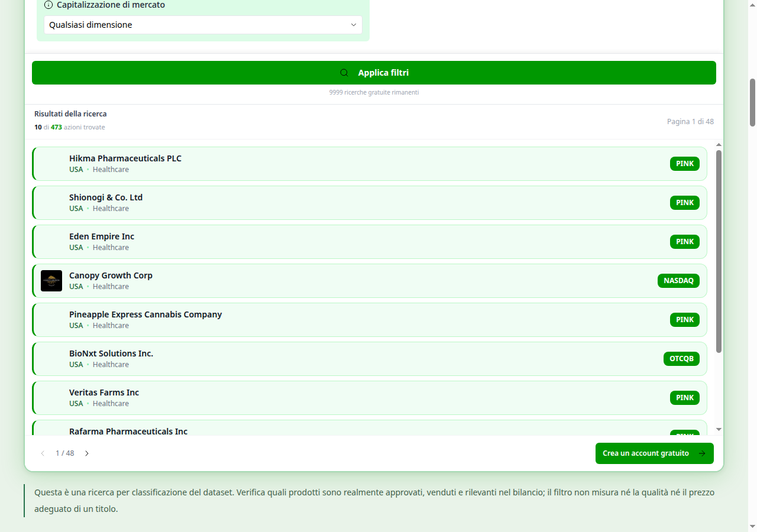Click the PINK badge on Veritas Farms row
This screenshot has height=532, width=757.
(685, 398)
